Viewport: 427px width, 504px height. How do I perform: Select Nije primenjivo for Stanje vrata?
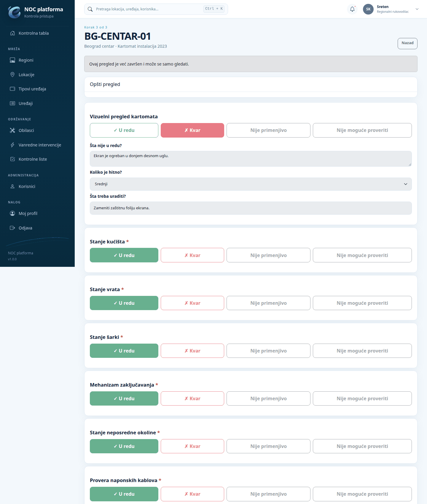click(x=268, y=303)
